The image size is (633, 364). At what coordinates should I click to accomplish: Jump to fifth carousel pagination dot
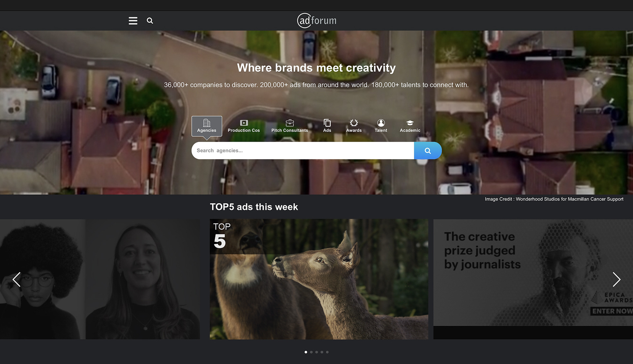coord(327,352)
